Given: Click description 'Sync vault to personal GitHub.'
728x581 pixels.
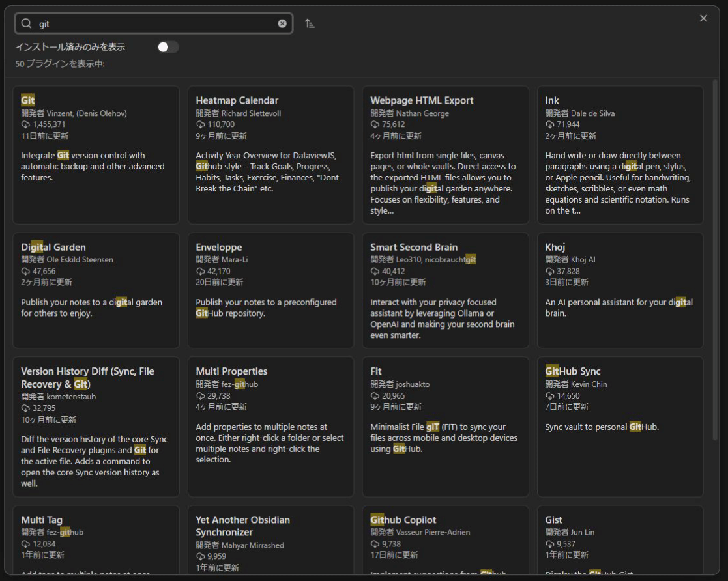Looking at the screenshot, I should 602,427.
